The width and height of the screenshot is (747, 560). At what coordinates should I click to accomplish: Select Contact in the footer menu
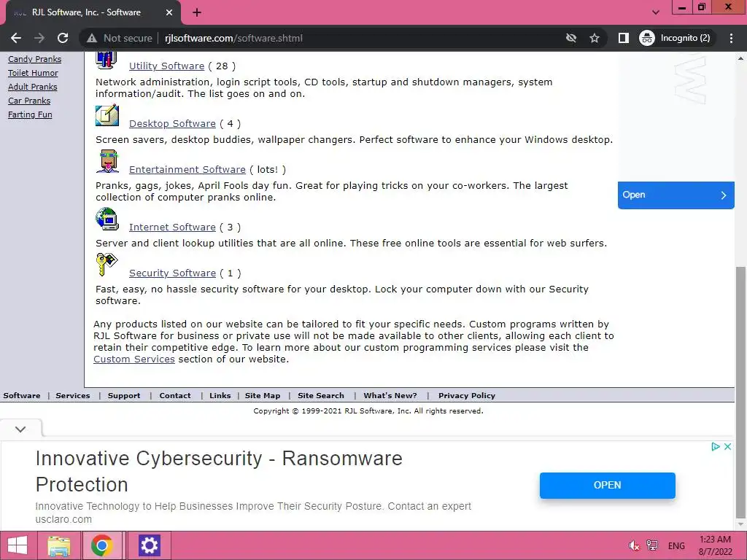(175, 396)
